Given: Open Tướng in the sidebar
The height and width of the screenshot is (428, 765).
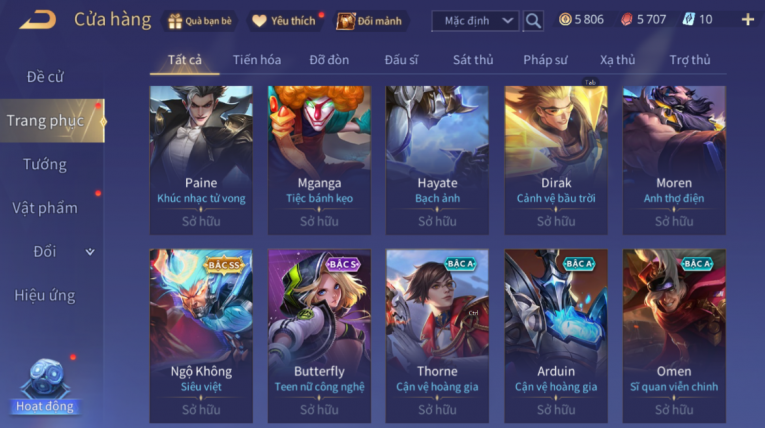Looking at the screenshot, I should [x=45, y=164].
